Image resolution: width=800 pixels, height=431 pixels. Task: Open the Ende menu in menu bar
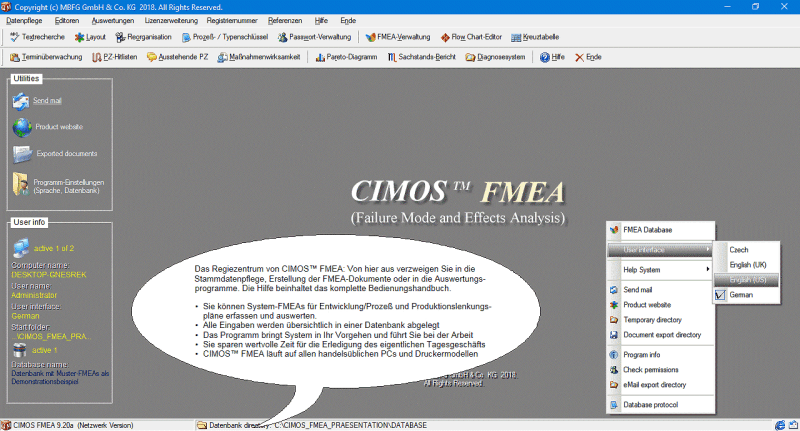[348, 20]
